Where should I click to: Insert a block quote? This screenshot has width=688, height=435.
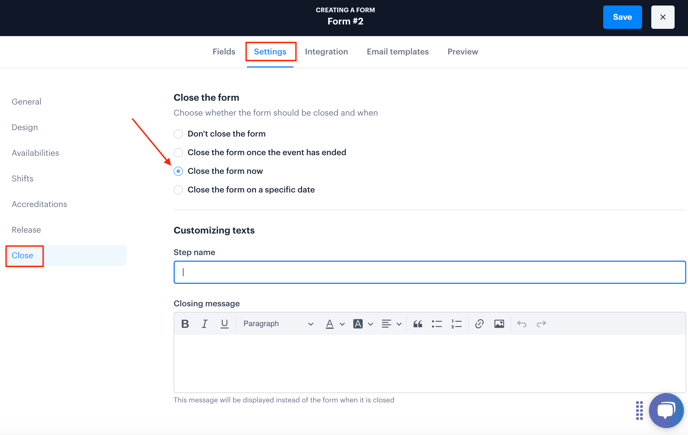coord(417,324)
